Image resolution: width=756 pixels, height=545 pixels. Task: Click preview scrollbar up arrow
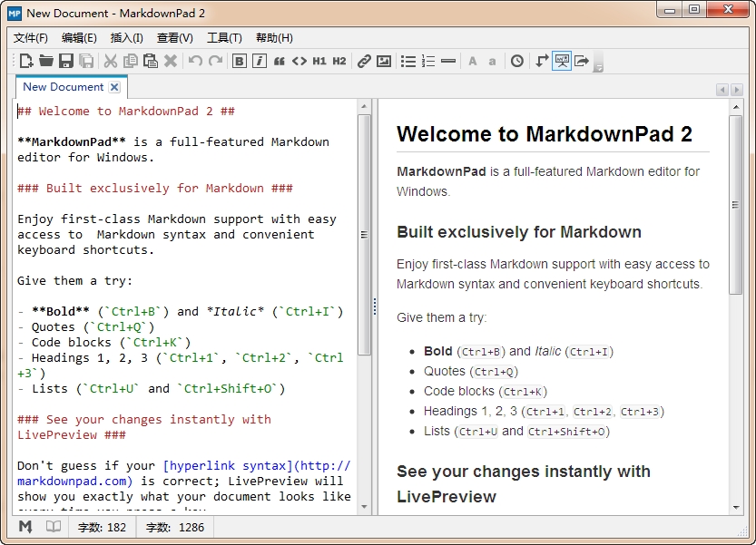[736, 106]
